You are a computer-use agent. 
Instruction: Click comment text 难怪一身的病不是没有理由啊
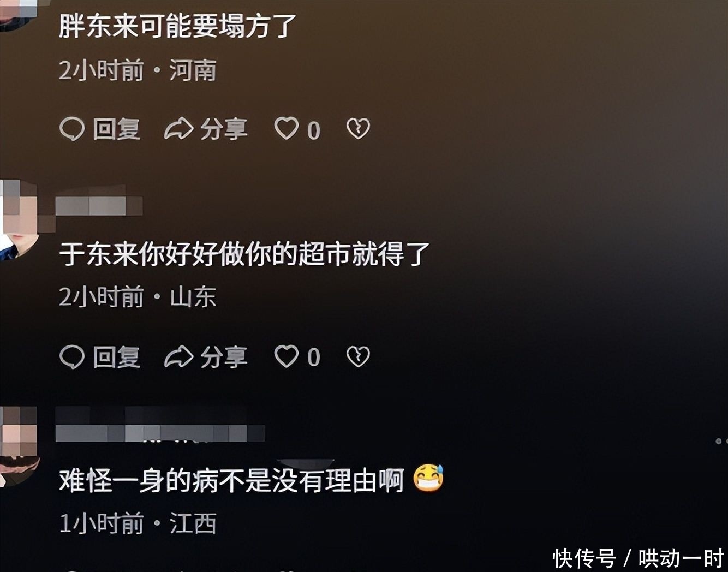(231, 481)
